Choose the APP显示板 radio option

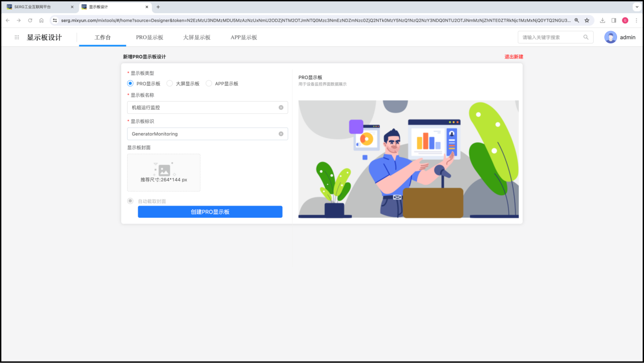point(209,83)
